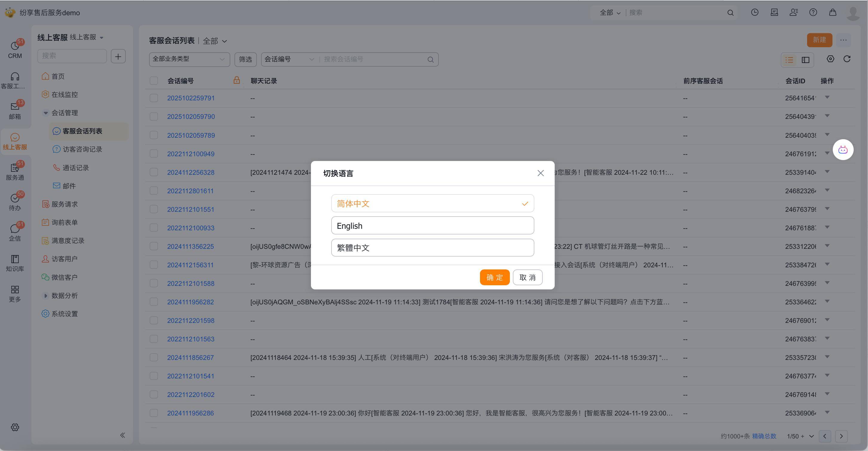This screenshot has width=868, height=451.
Task: Collapse sidebar with double-chevron icon
Action: pos(123,435)
